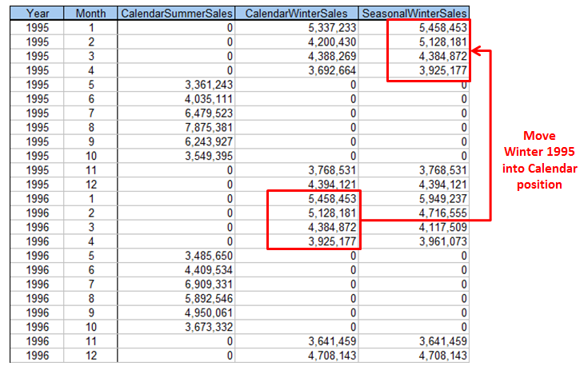Select the 3,961,073 seasonal winter cell
588x370 pixels.
(x=439, y=241)
